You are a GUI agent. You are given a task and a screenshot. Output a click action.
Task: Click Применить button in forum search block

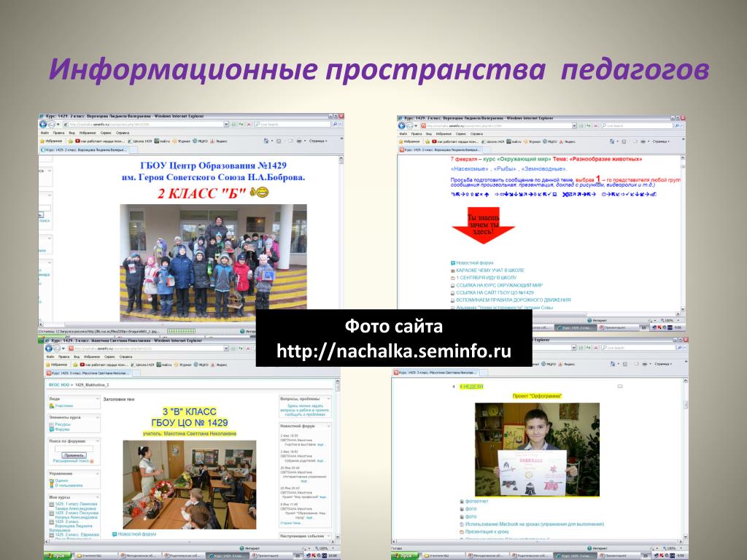pyautogui.click(x=74, y=455)
